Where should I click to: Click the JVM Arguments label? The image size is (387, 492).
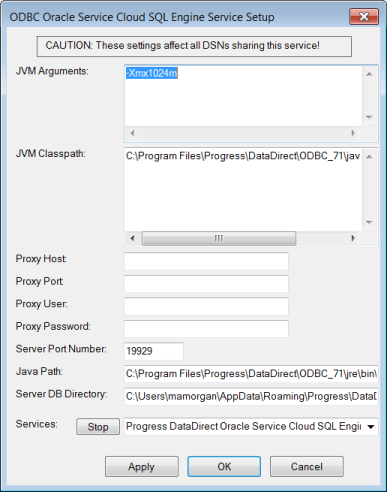tap(52, 71)
